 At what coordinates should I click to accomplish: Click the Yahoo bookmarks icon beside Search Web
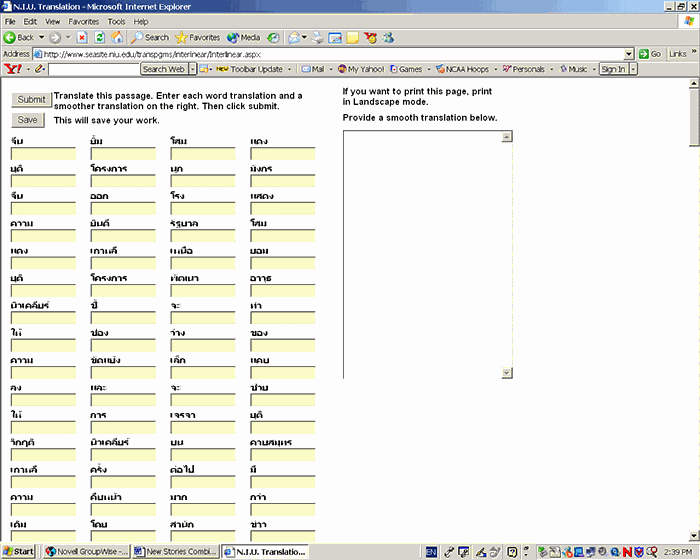pos(204,69)
